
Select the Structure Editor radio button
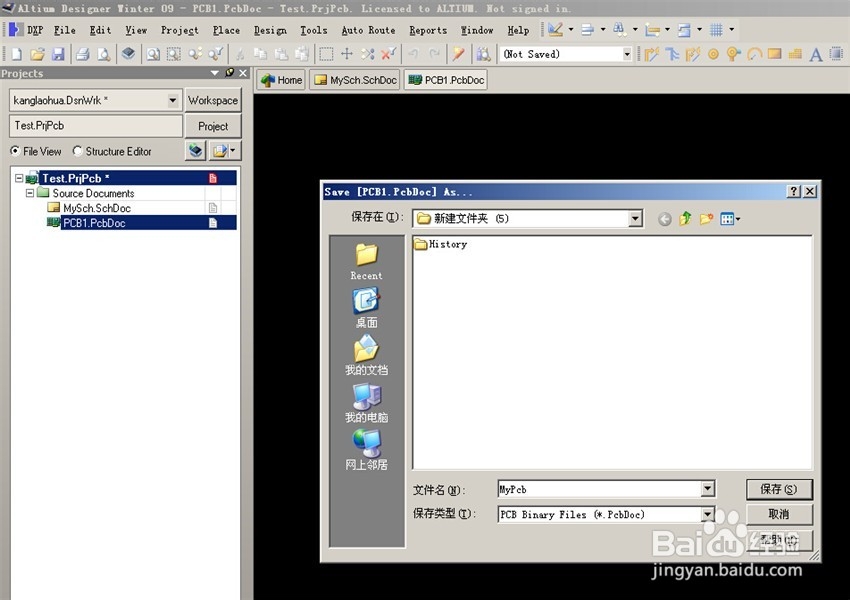[x=78, y=151]
